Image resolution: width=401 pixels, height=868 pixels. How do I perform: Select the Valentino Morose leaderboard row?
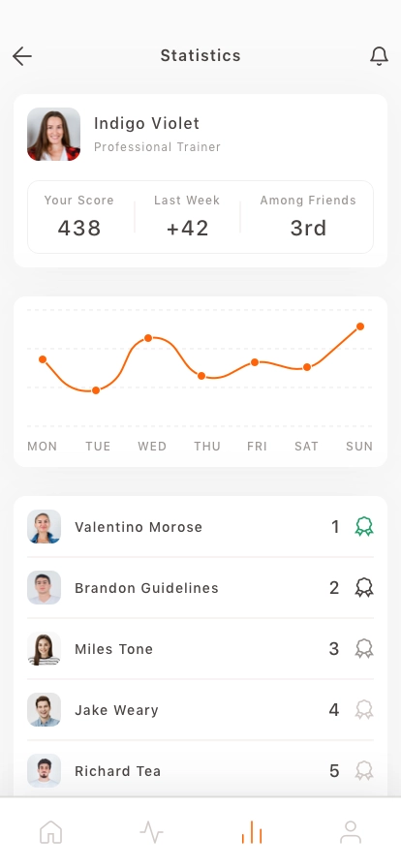[200, 526]
